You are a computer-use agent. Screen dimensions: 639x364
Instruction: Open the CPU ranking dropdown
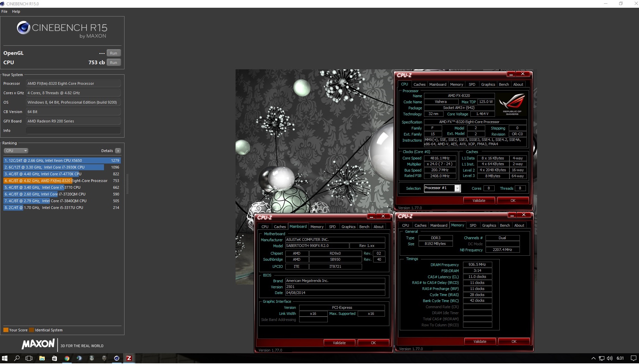pyautogui.click(x=16, y=151)
